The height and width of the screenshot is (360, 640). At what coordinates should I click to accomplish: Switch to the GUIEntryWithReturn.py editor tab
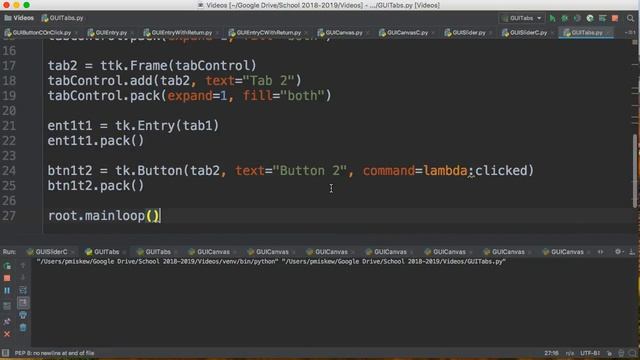[x=181, y=32]
